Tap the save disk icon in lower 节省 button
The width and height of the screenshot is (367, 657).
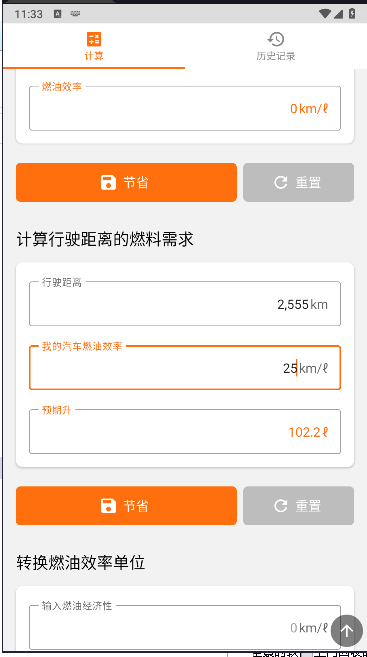(x=108, y=506)
